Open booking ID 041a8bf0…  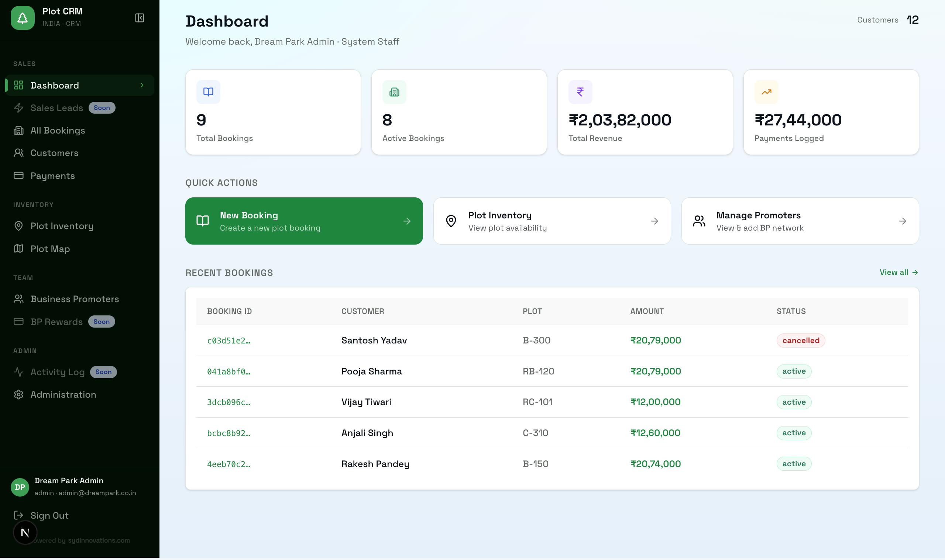[229, 373]
